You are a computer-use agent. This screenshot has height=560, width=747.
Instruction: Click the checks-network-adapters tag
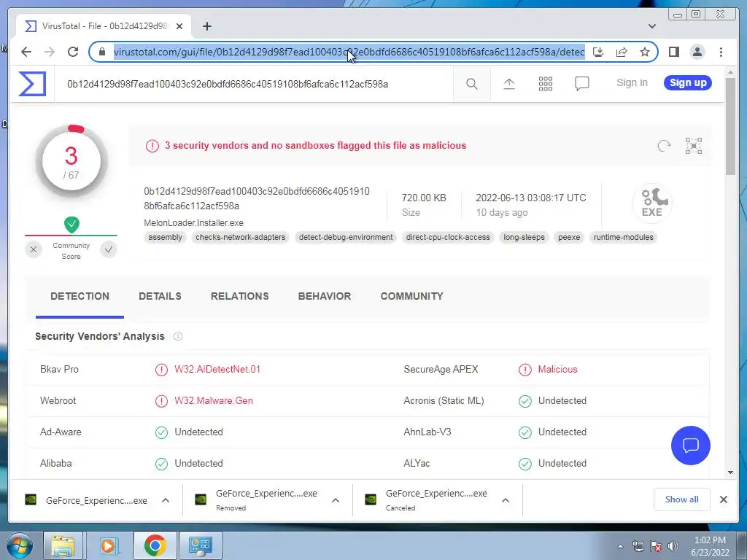(240, 237)
